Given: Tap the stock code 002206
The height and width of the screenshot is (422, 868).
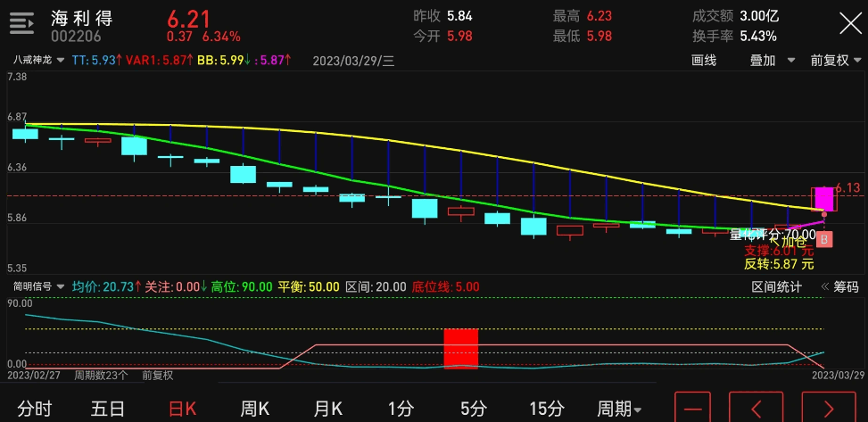Looking at the screenshot, I should click(77, 37).
